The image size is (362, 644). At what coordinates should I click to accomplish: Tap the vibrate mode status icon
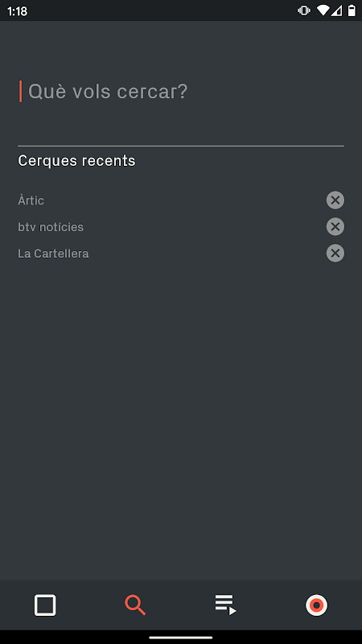tap(304, 10)
